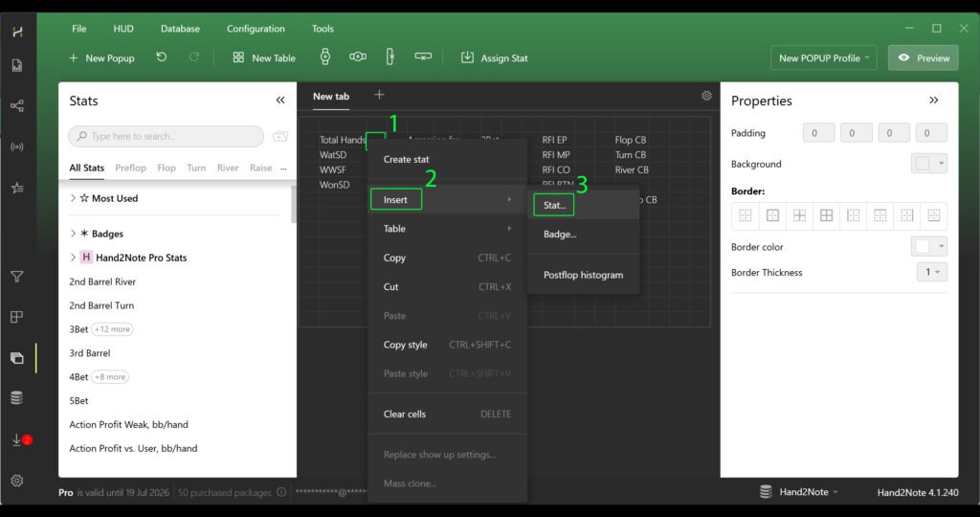Choose Stat... from the Insert submenu

[x=555, y=205]
